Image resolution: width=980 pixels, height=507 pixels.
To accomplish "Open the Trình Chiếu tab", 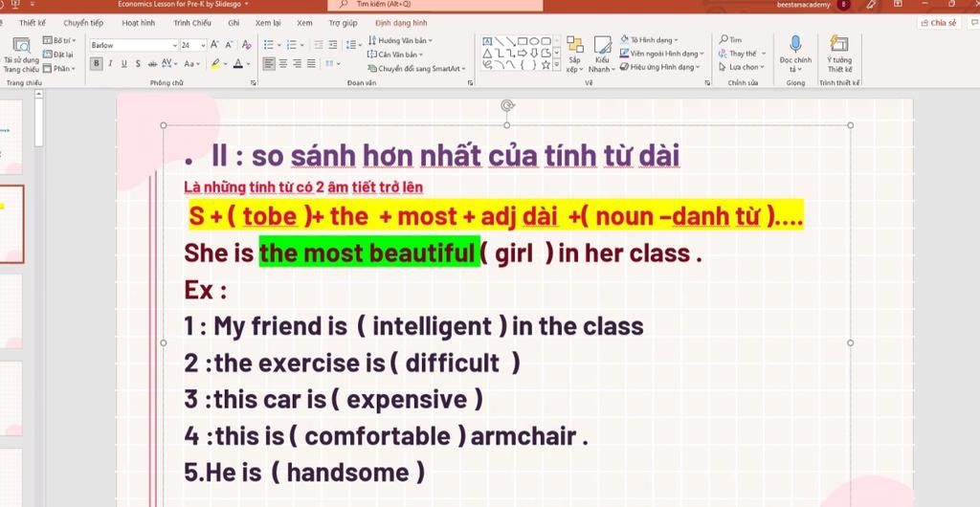I will [192, 23].
